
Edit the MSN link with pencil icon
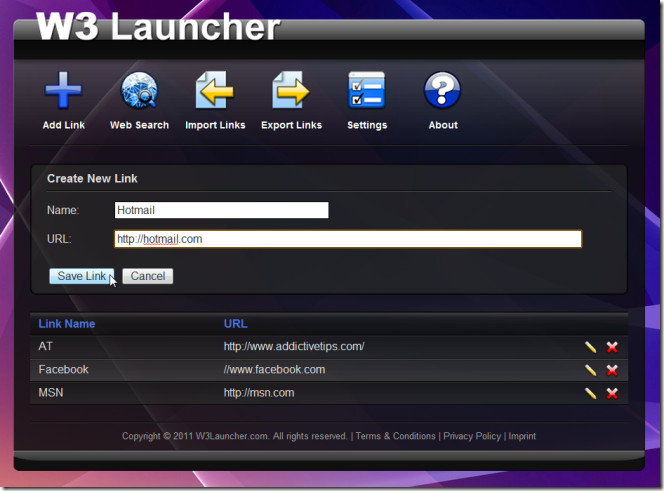click(x=590, y=393)
